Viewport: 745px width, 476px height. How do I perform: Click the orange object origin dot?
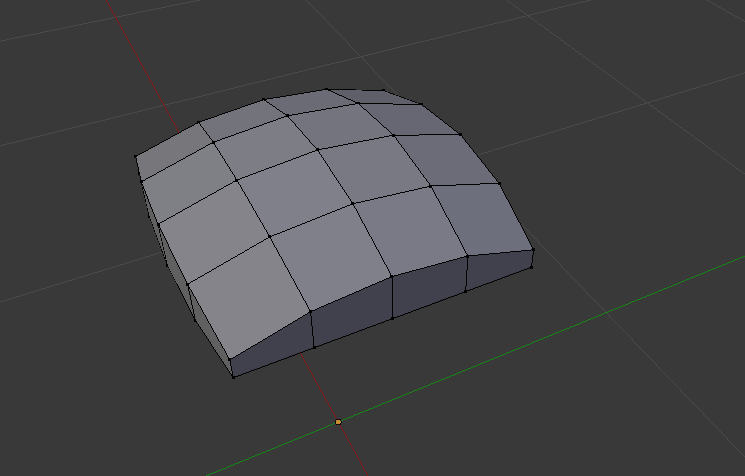tap(338, 422)
